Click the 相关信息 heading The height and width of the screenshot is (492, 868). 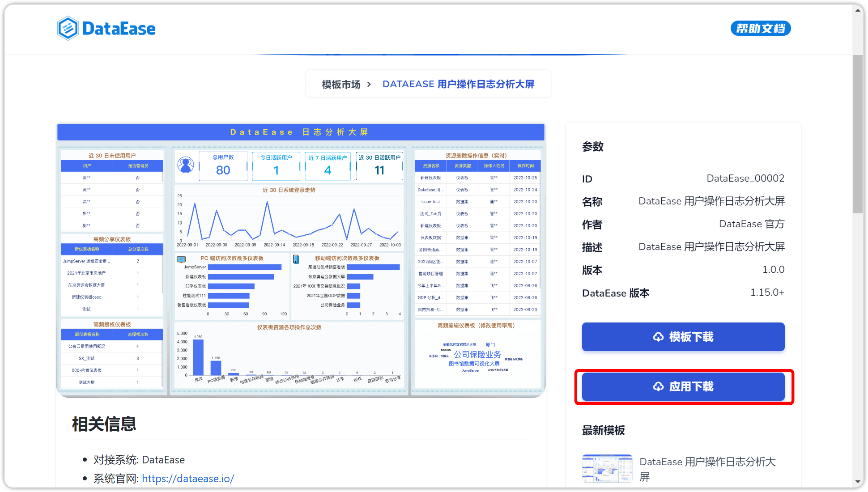click(x=104, y=424)
